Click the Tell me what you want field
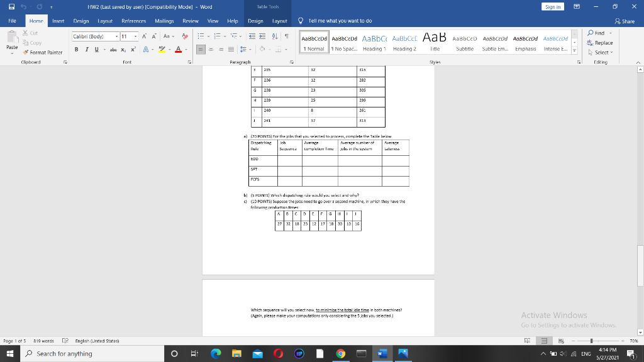The width and height of the screenshot is (644, 362). (340, 21)
